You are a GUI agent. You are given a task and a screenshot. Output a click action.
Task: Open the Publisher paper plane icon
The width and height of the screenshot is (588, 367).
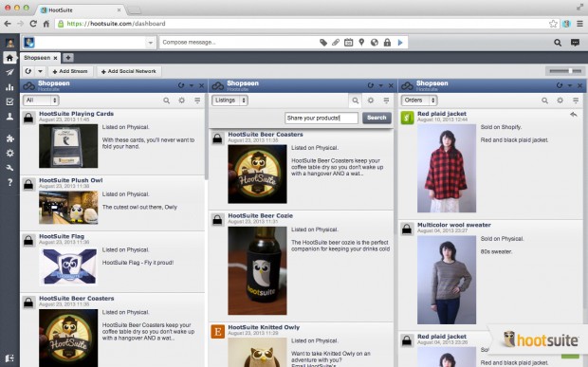9,72
